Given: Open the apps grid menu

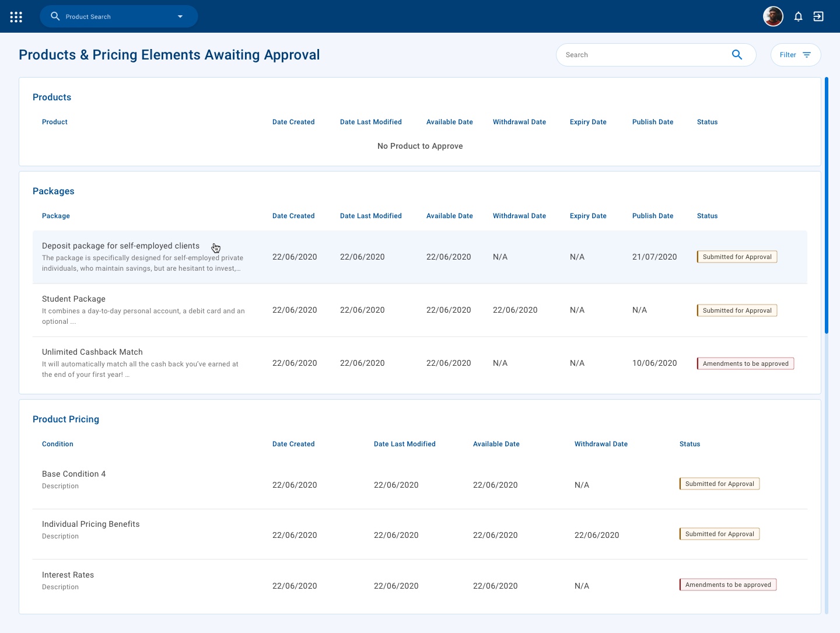Looking at the screenshot, I should [x=16, y=17].
